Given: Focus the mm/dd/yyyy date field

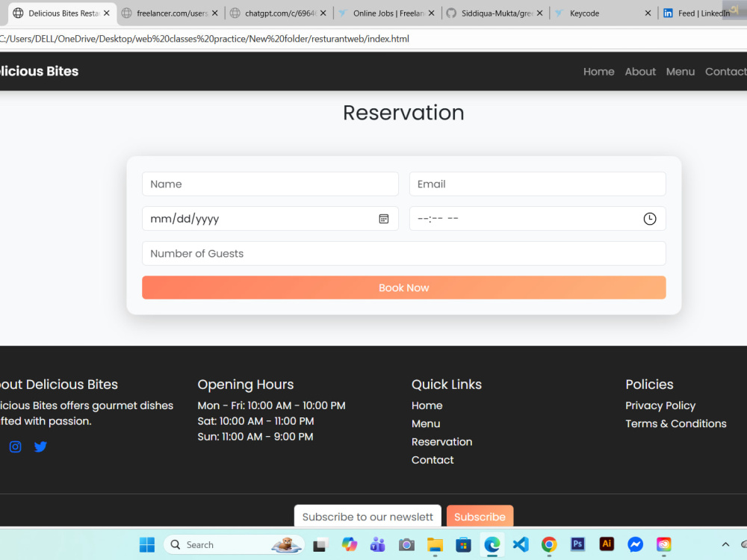Looking at the screenshot, I should [x=270, y=219].
